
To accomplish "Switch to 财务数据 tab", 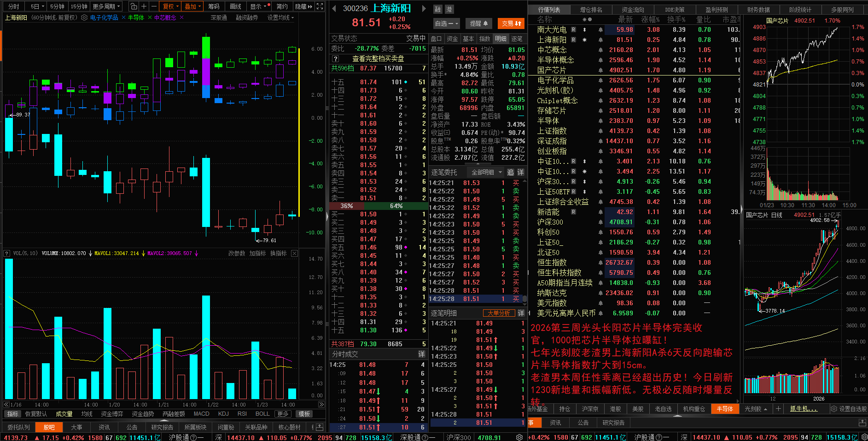I will point(759,10).
